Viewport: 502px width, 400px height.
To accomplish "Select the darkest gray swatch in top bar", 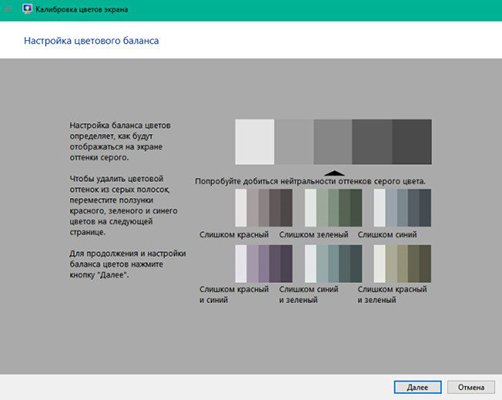I will [x=412, y=142].
